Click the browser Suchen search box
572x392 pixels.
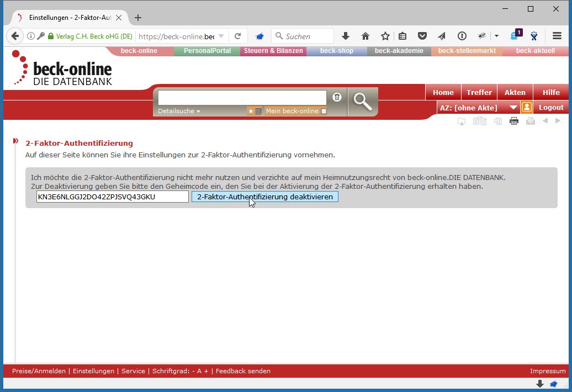(303, 36)
